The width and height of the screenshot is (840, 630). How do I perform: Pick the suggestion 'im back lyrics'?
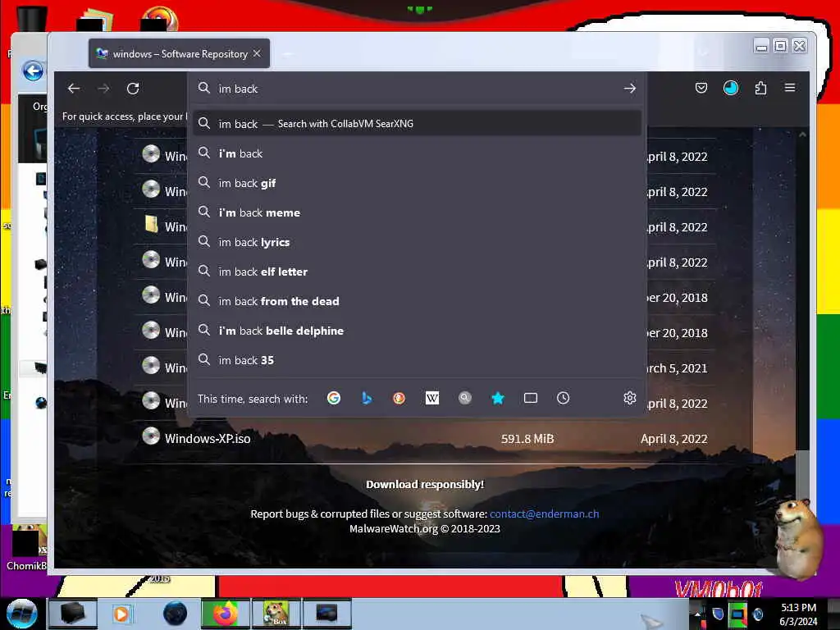point(418,242)
